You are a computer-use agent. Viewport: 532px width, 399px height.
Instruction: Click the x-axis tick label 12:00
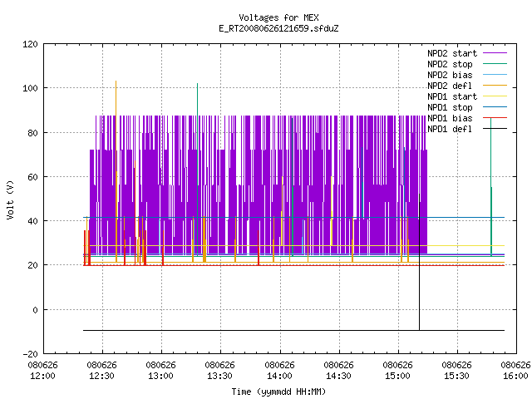tap(42, 376)
